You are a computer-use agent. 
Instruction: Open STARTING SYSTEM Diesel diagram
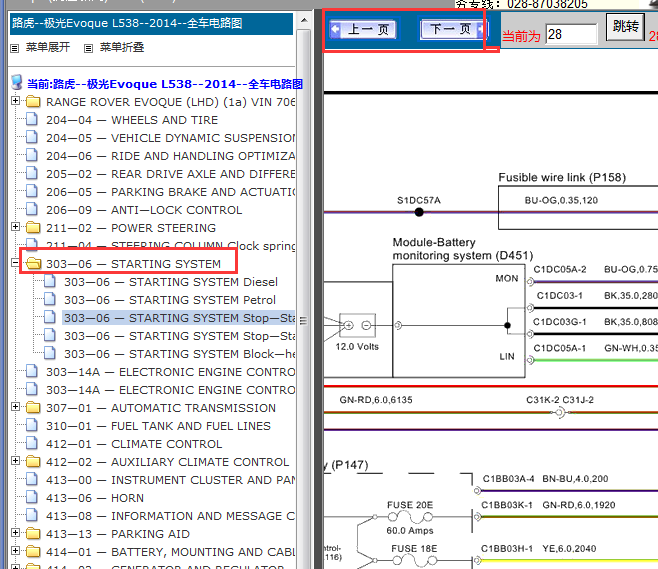171,282
